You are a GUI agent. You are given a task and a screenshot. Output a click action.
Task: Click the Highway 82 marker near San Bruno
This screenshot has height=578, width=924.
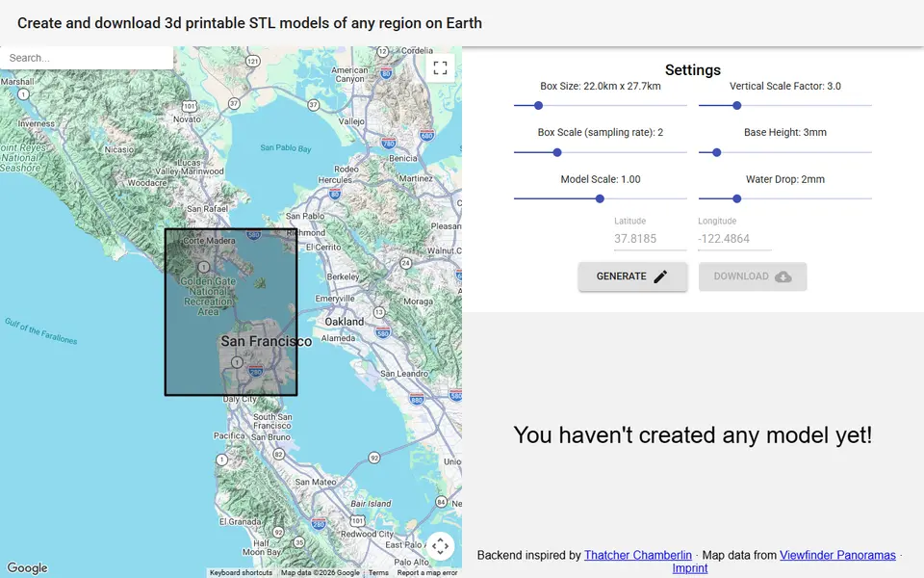(x=279, y=454)
